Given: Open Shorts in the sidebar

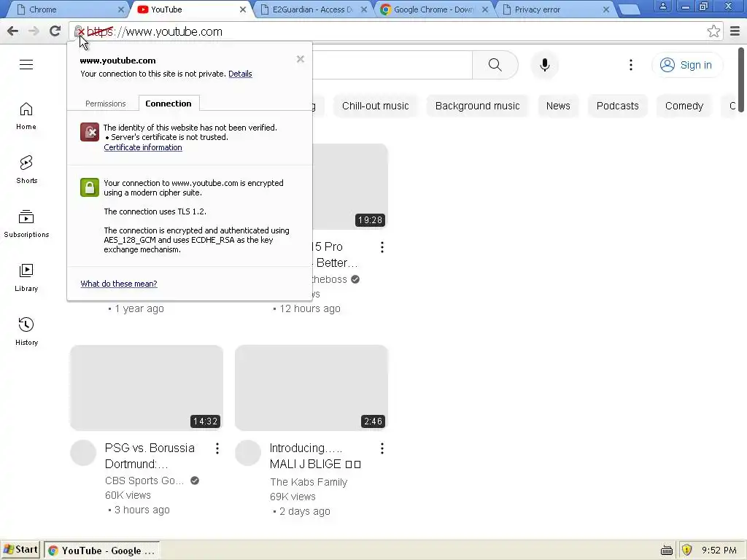Looking at the screenshot, I should 26,169.
